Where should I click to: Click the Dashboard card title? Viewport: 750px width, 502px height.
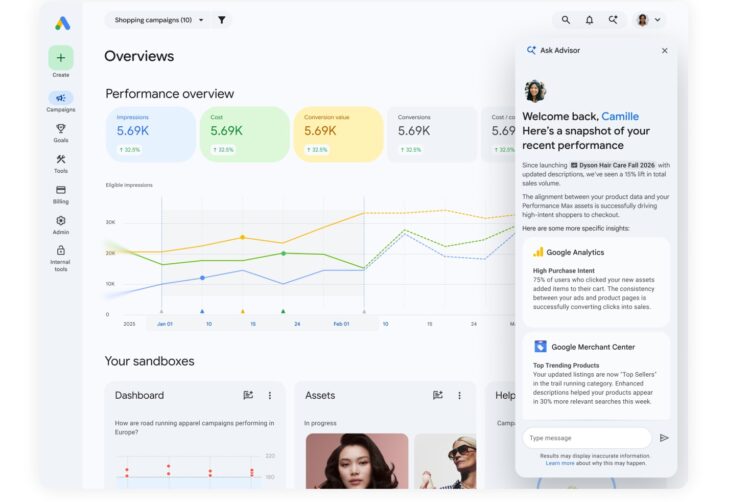(x=139, y=395)
